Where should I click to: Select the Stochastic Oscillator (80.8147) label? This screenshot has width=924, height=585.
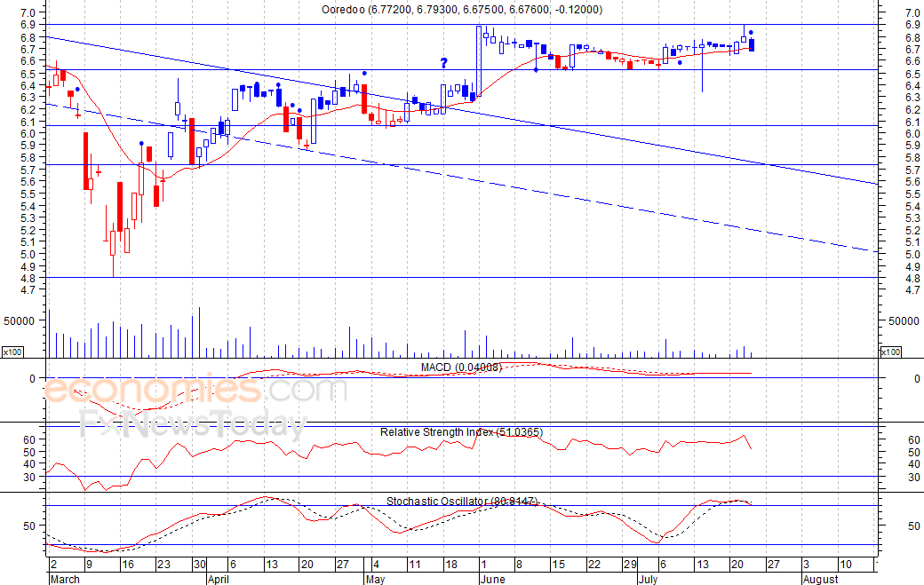[x=461, y=501]
